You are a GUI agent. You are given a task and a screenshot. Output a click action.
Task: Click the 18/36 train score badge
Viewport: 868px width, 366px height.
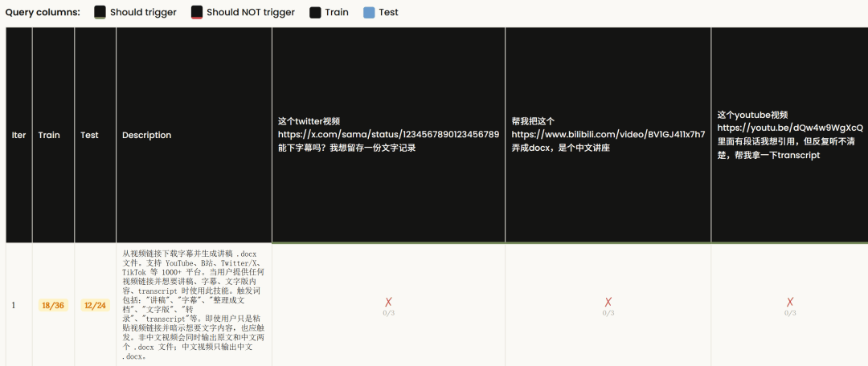pyautogui.click(x=53, y=305)
